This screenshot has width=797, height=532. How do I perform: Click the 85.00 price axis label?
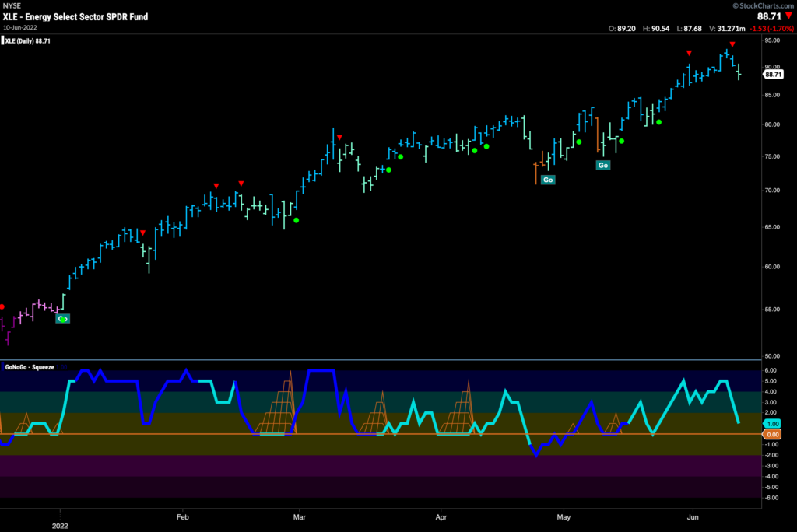772,95
